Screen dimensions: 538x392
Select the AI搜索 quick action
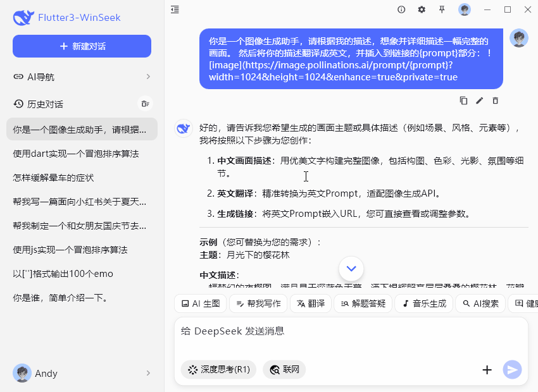tap(480, 303)
